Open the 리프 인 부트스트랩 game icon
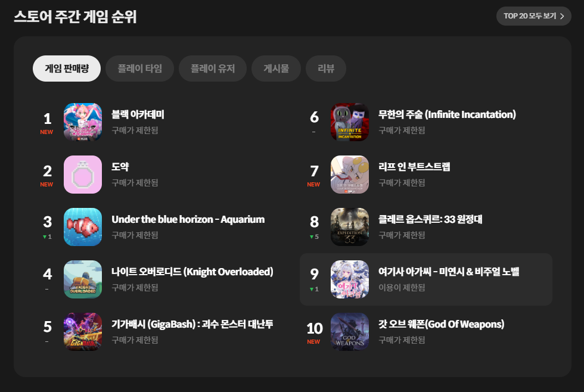The width and height of the screenshot is (584, 392). [350, 175]
